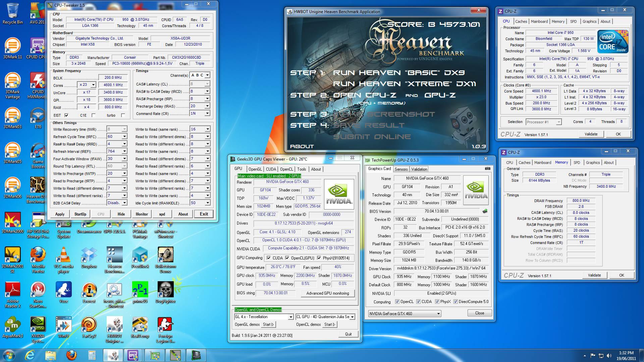The height and width of the screenshot is (362, 644).
Task: Open B2B CAS# Delay dropdown
Action: (124, 203)
